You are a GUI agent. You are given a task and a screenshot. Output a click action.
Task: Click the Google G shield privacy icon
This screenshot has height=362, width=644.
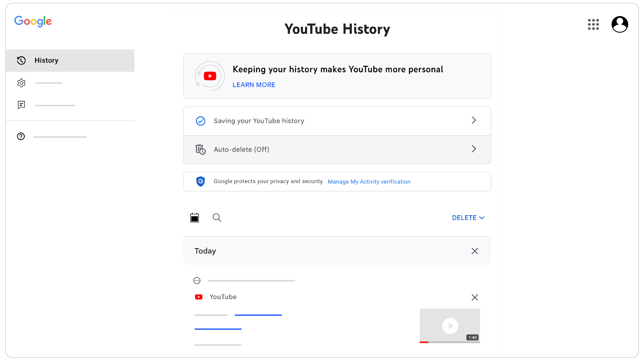point(200,181)
